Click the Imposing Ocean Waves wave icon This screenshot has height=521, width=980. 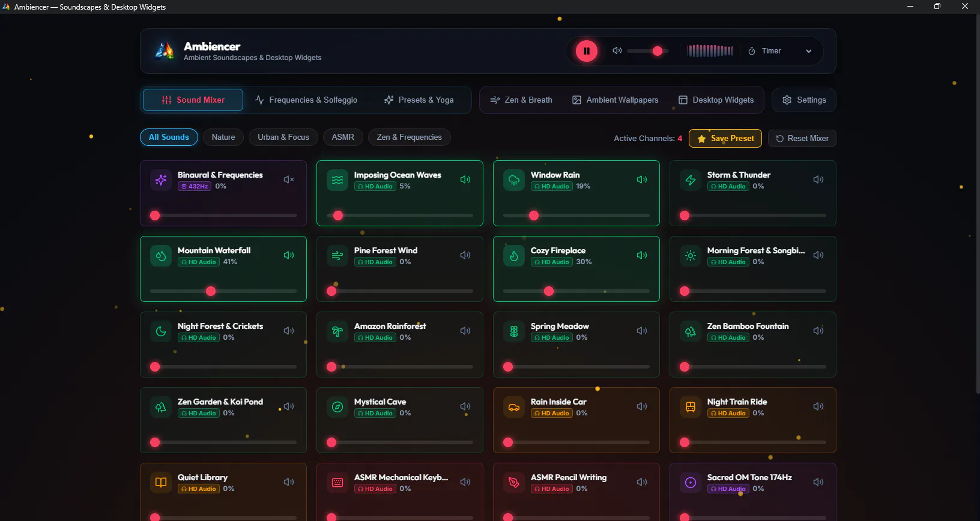click(337, 180)
